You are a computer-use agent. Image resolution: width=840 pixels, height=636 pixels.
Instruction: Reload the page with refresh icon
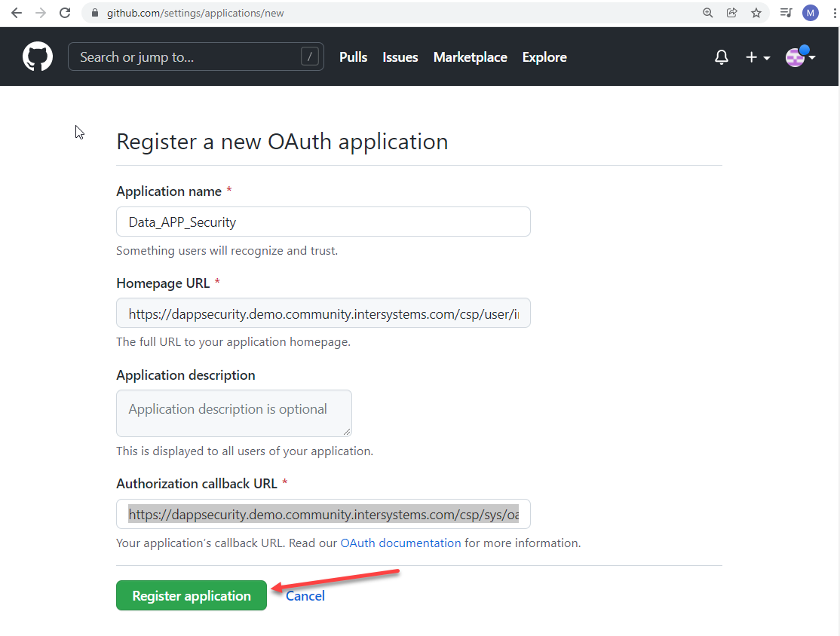[65, 13]
